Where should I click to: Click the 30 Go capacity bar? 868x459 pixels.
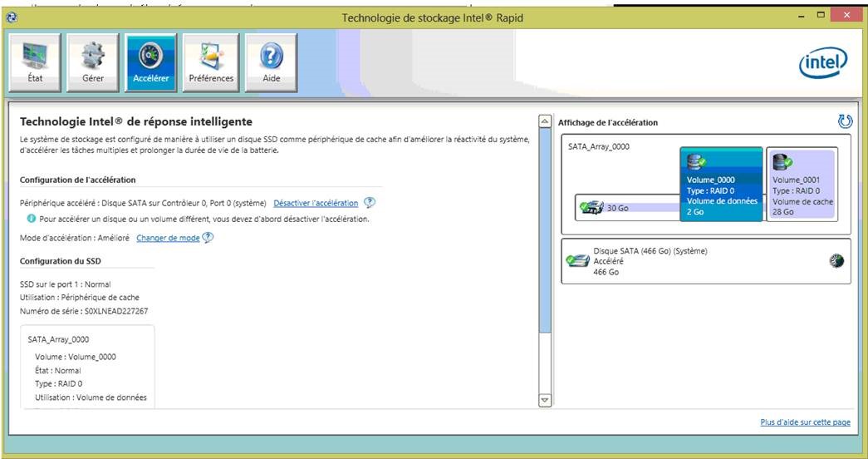[x=628, y=208]
